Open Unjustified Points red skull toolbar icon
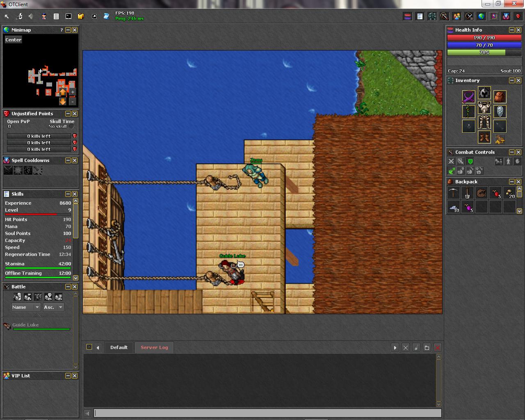 [518, 16]
